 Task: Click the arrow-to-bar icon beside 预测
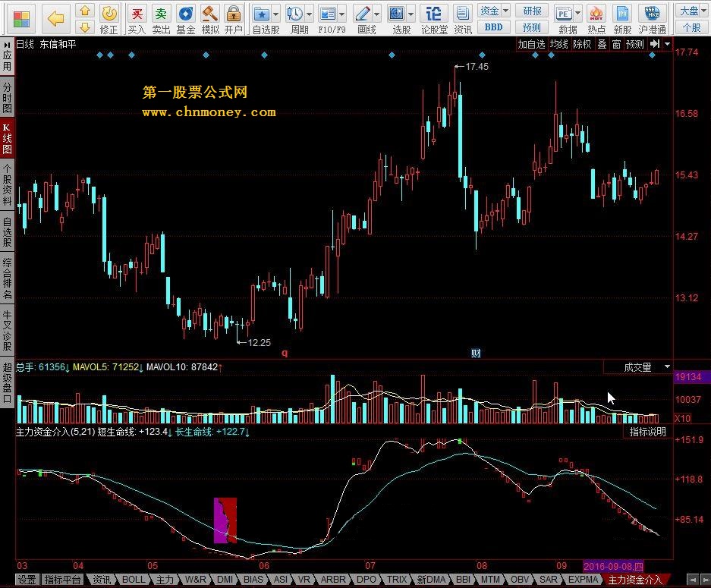click(x=655, y=44)
